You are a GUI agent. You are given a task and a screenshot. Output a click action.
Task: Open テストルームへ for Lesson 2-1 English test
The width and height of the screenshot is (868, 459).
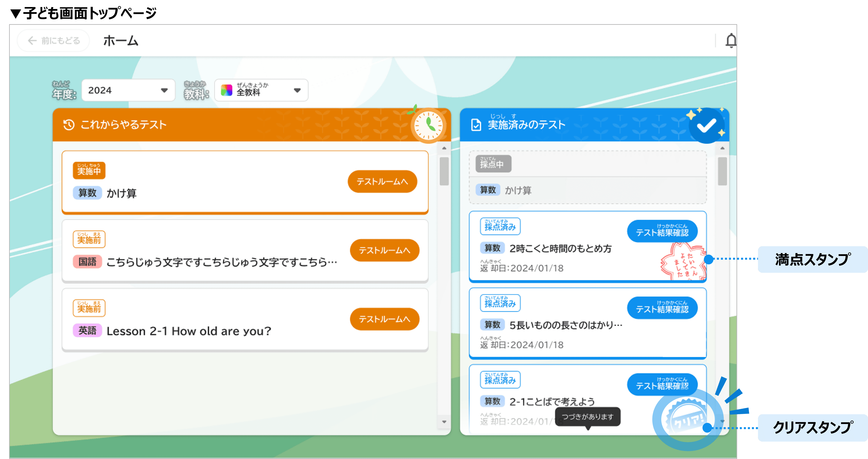click(385, 319)
